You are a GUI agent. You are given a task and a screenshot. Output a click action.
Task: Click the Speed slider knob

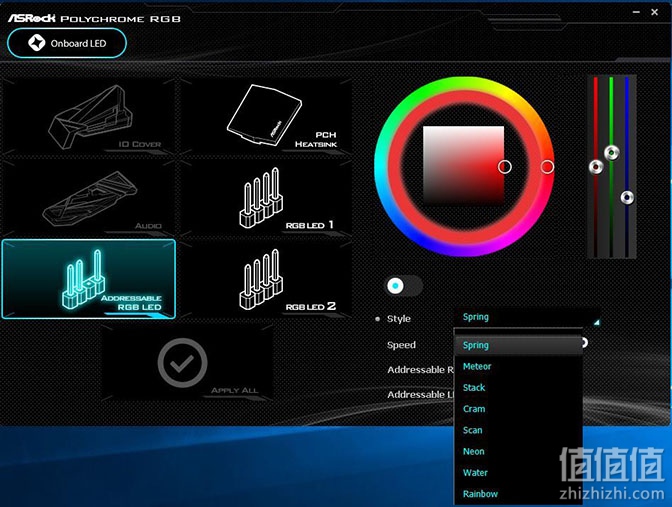pyautogui.click(x=585, y=342)
